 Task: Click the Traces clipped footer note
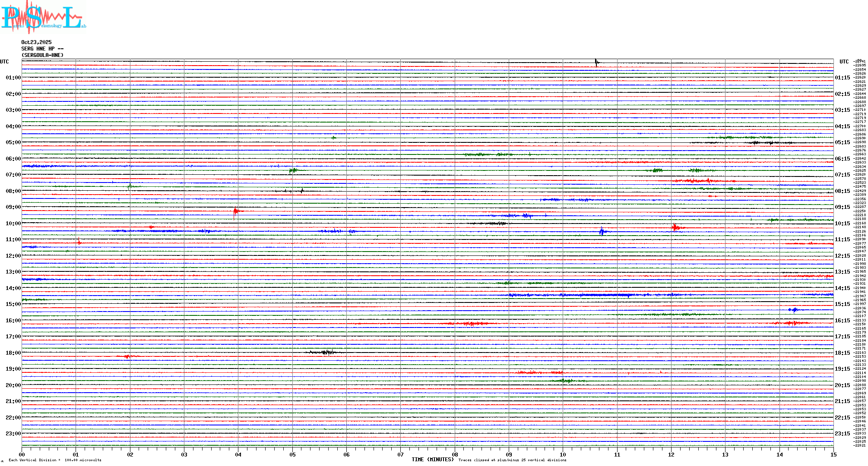click(x=512, y=460)
